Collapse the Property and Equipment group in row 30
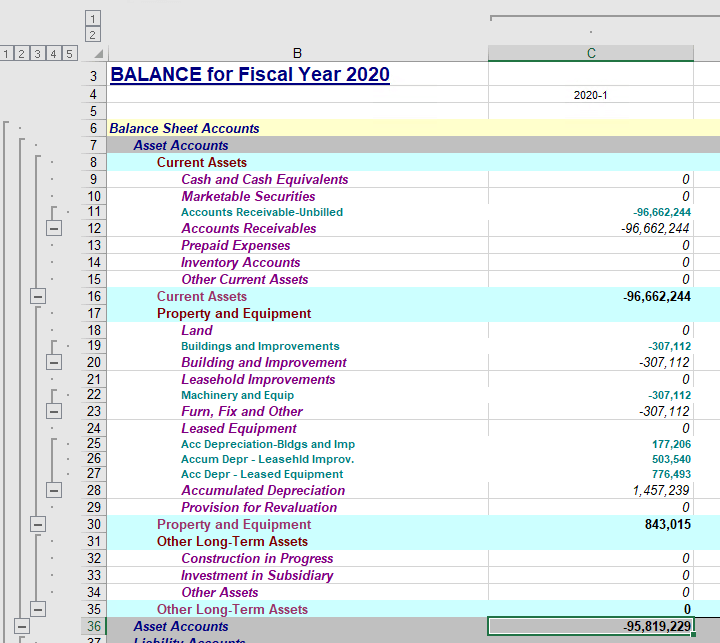 [x=38, y=524]
